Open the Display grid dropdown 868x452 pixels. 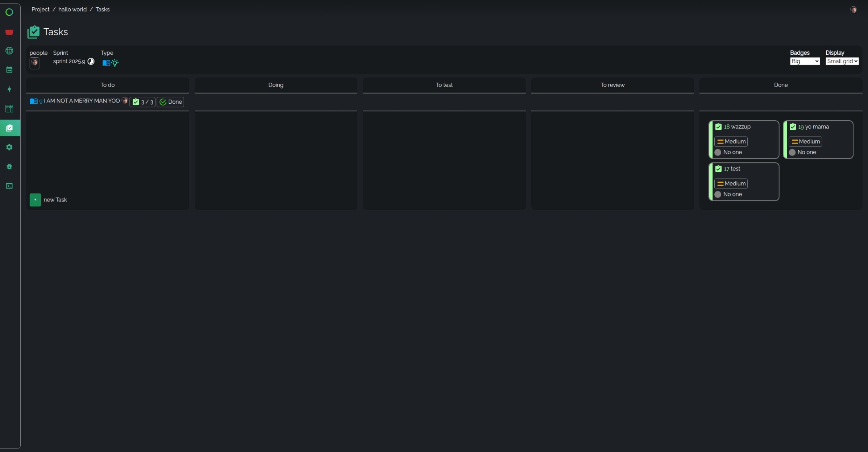pos(842,61)
